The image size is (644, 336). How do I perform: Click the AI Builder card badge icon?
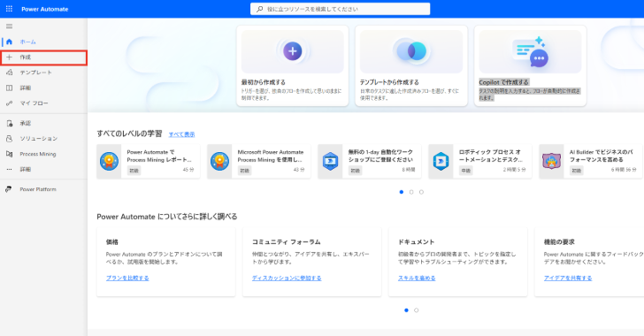(551, 161)
